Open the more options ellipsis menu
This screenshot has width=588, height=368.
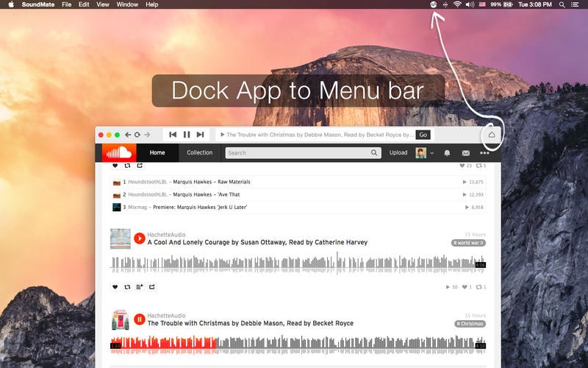[x=484, y=153]
